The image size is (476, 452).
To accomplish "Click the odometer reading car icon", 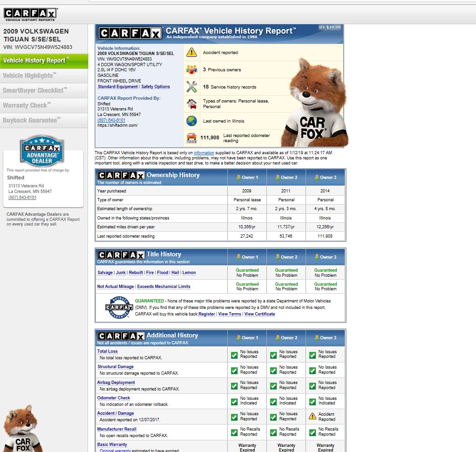I will pos(191,138).
